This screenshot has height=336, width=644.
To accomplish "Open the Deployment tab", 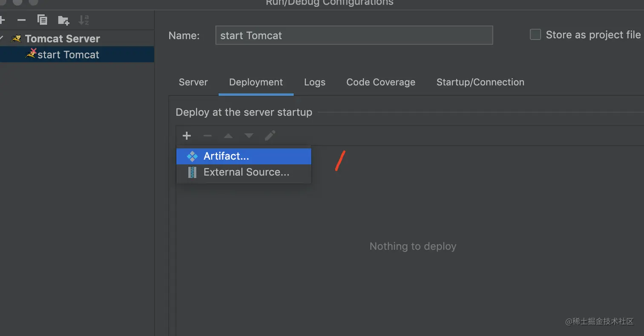I will click(x=256, y=82).
